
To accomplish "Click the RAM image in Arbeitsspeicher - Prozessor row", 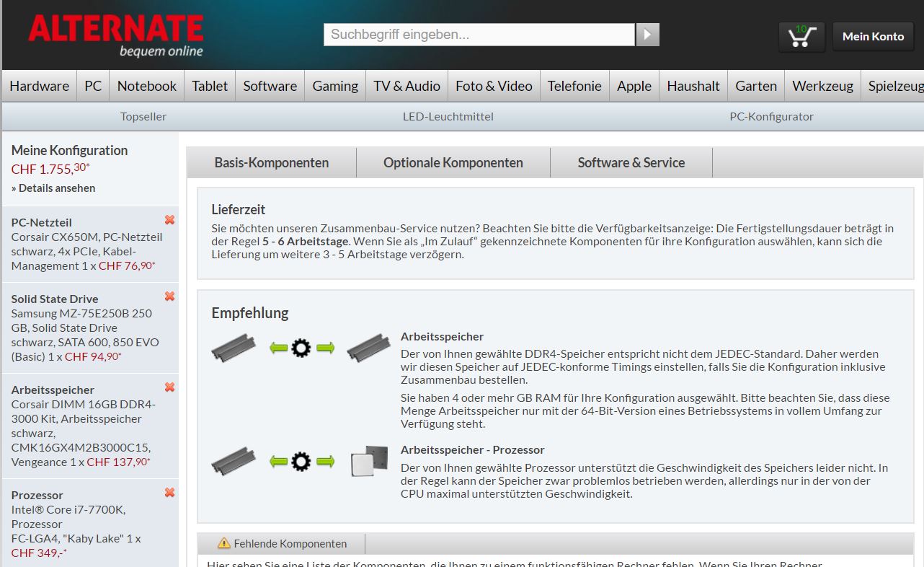I will pos(234,460).
